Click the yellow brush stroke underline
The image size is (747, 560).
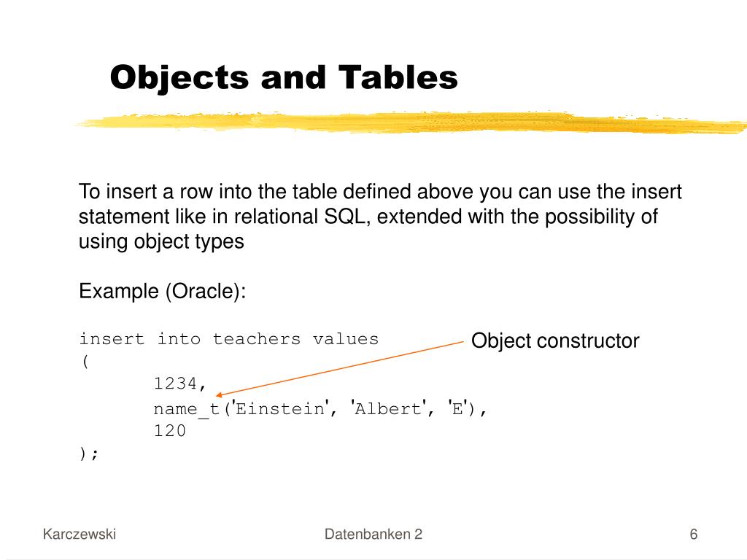[x=411, y=122]
